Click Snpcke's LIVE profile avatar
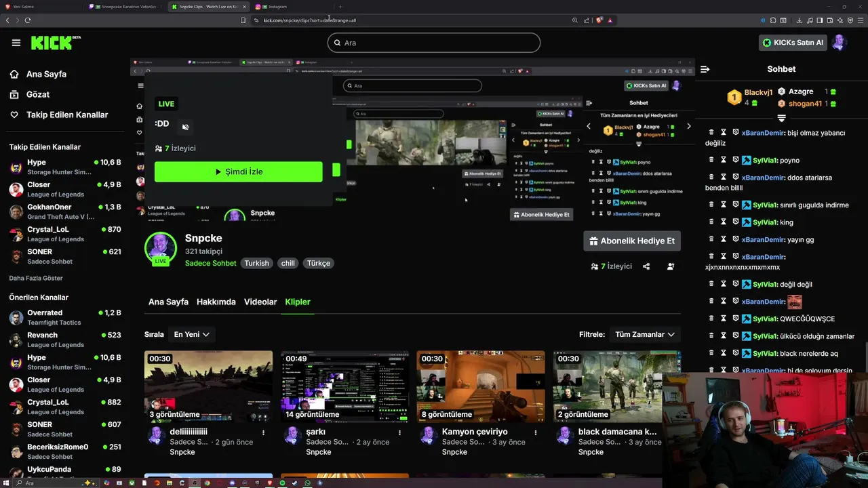 click(161, 248)
